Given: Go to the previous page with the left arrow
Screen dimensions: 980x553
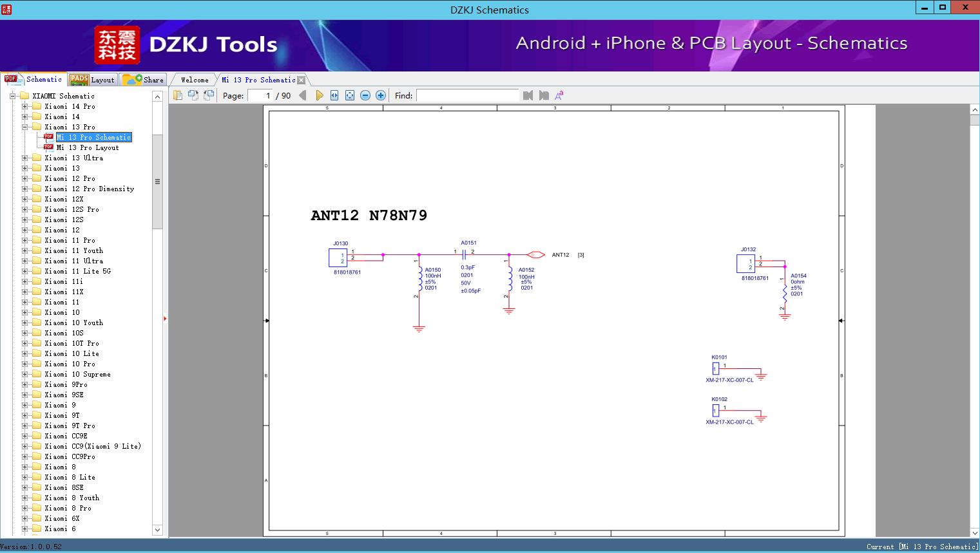Looking at the screenshot, I should (x=303, y=95).
